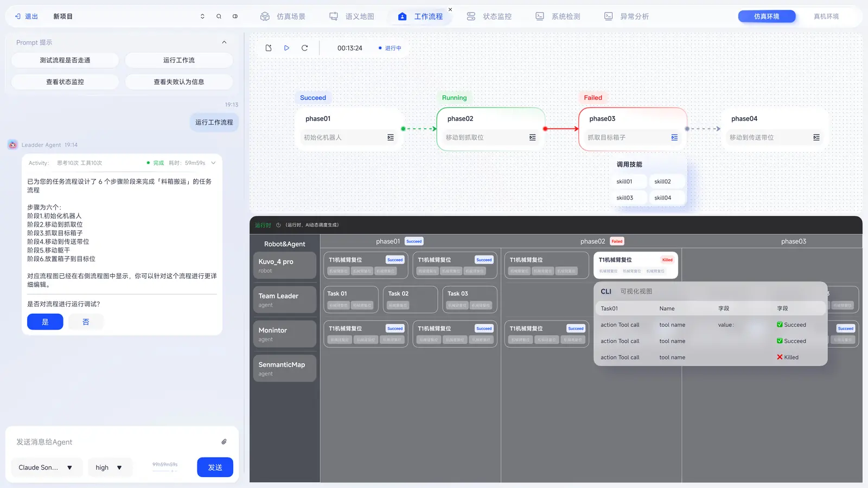Select the Kuvo_4 pro robot row
The image size is (868, 488).
click(x=284, y=265)
